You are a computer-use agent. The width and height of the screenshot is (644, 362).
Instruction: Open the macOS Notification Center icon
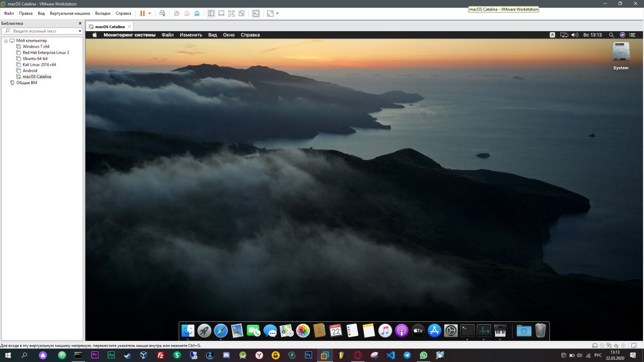pyautogui.click(x=632, y=35)
